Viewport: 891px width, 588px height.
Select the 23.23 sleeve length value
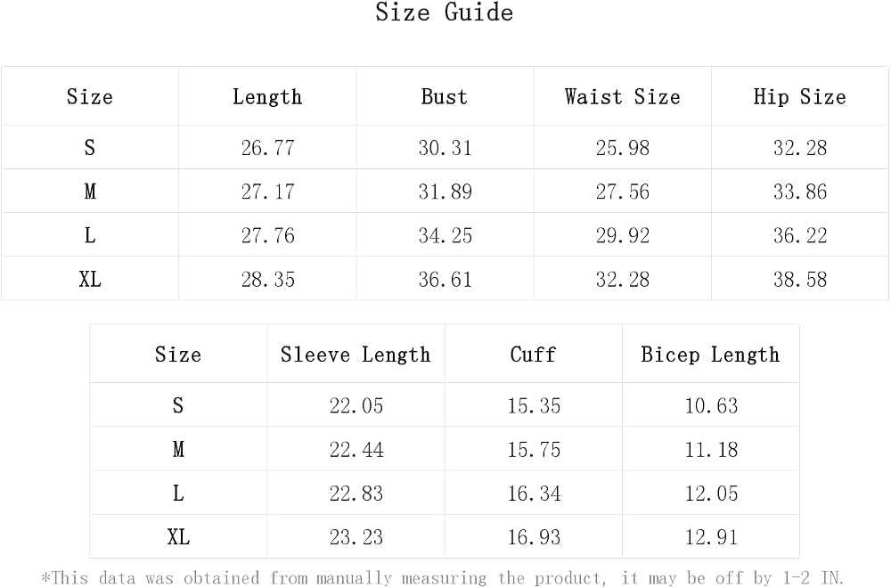coord(356,537)
